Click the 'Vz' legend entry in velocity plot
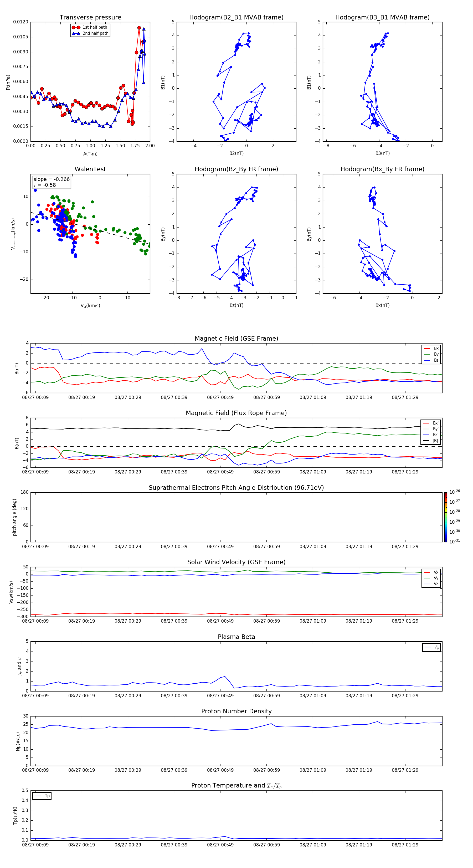 [x=431, y=584]
